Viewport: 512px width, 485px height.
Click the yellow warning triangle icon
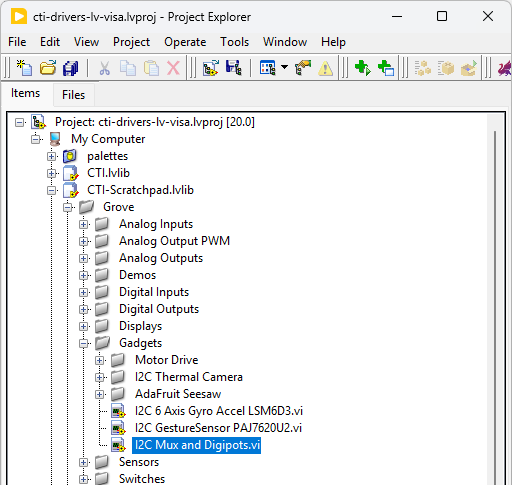[x=325, y=68]
